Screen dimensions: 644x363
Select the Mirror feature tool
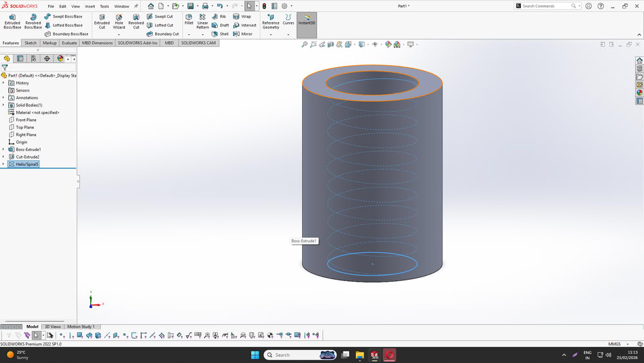(x=243, y=34)
